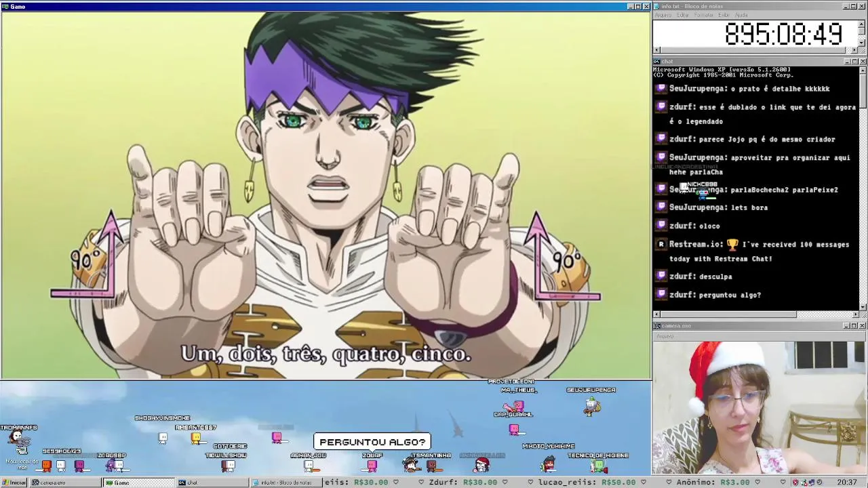Open the Arquivo menu in Bloco de notas

click(x=663, y=15)
